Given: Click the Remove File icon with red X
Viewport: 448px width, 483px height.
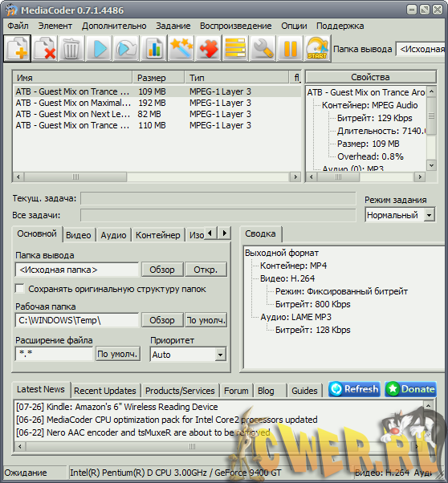Looking at the screenshot, I should pos(45,48).
